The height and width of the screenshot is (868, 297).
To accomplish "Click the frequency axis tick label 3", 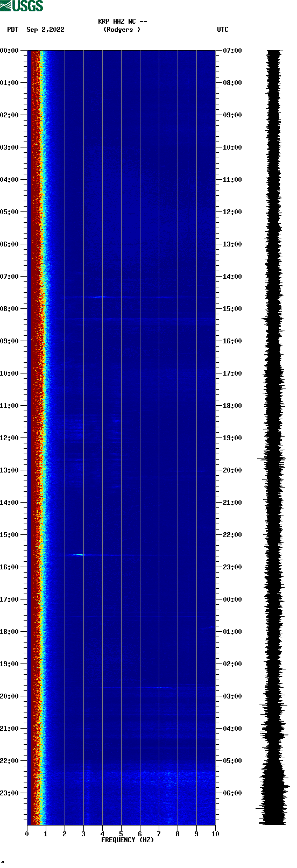I will 83,834.
